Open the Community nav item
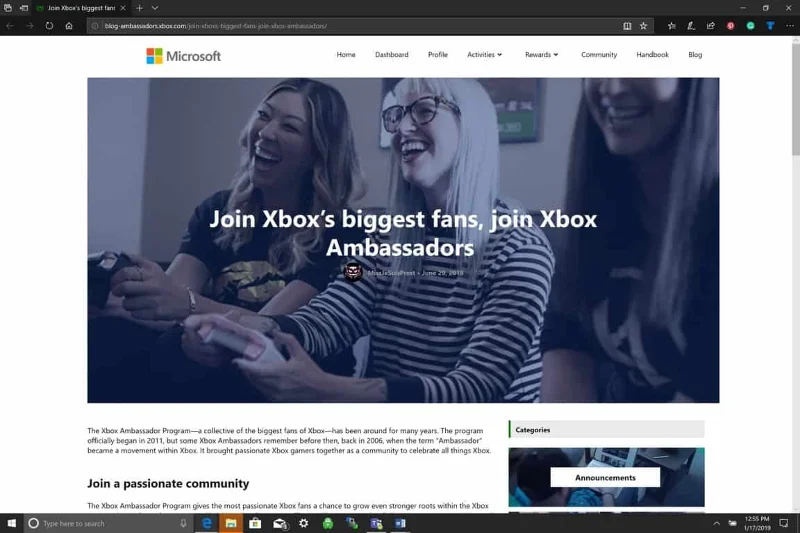Viewport: 800px width, 533px height. coord(599,55)
